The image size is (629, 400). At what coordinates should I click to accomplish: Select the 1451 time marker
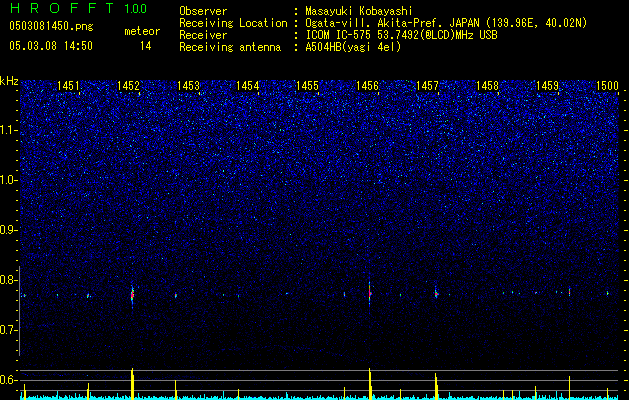point(68,85)
